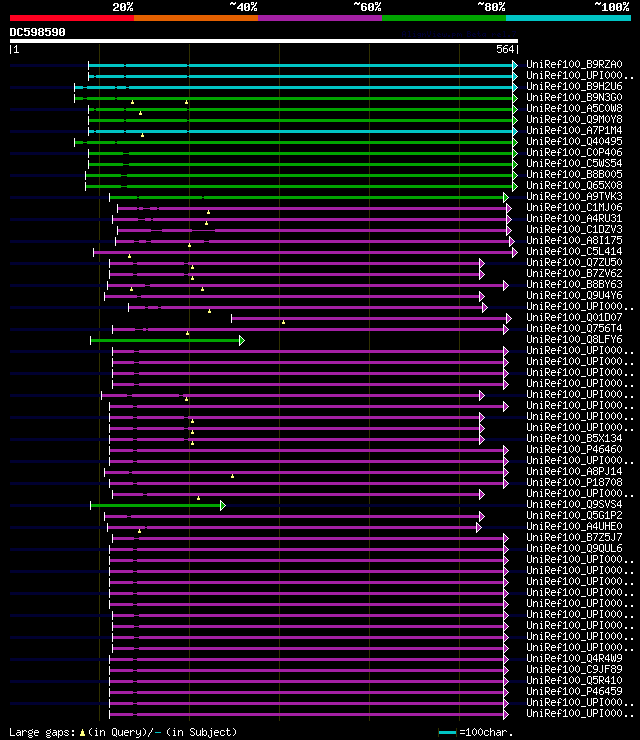The image size is (640, 740).
Task: Click the green ~80% identity legend segment
Action: click(444, 18)
